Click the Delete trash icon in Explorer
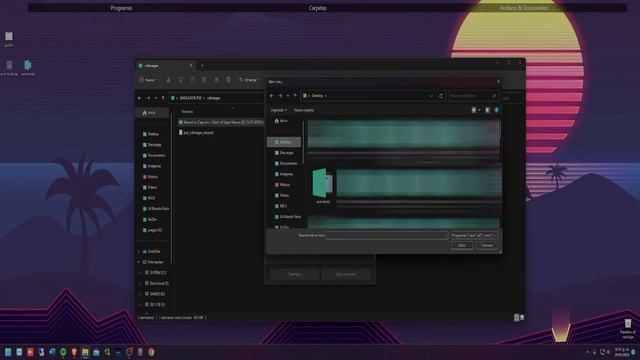This screenshot has width=640, height=360. pos(229,80)
